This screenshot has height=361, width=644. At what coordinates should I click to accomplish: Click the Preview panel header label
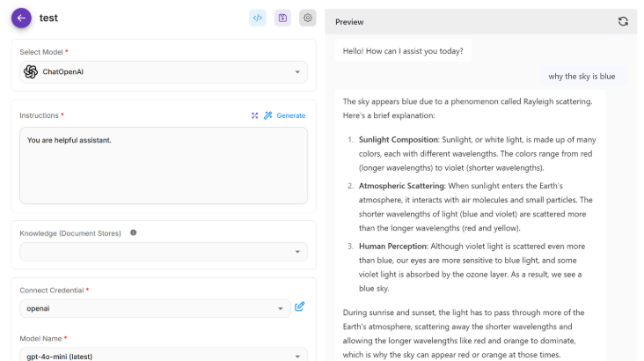click(x=349, y=21)
